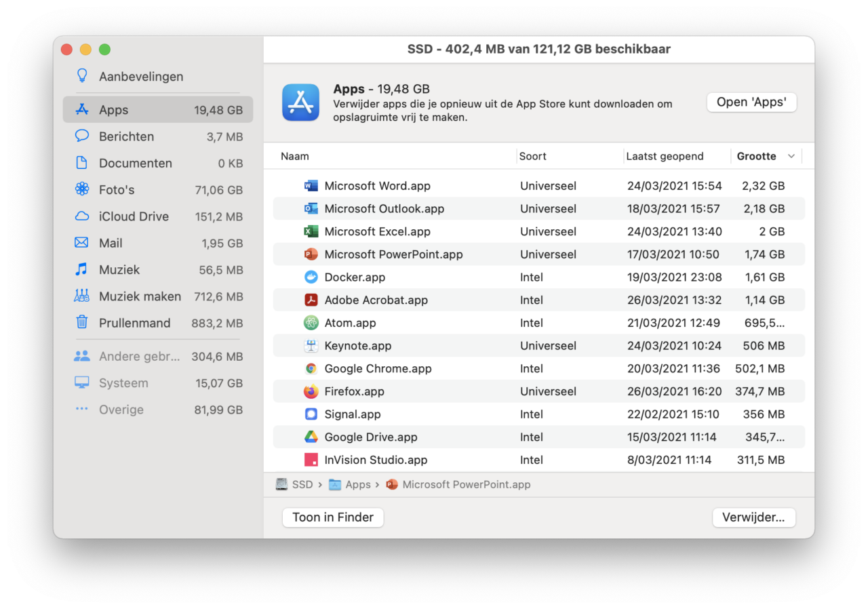This screenshot has width=868, height=609.
Task: Select the Microsoft Excel.app file name
Action: pos(377,231)
